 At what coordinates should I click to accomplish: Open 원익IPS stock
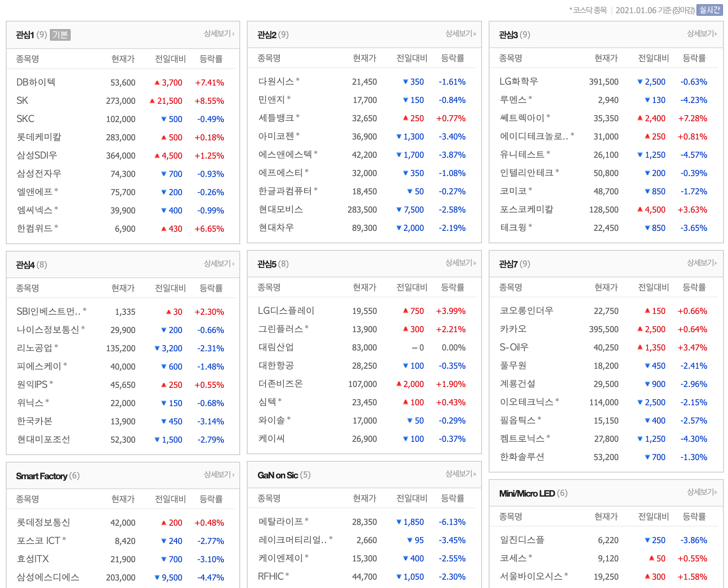pos(32,385)
